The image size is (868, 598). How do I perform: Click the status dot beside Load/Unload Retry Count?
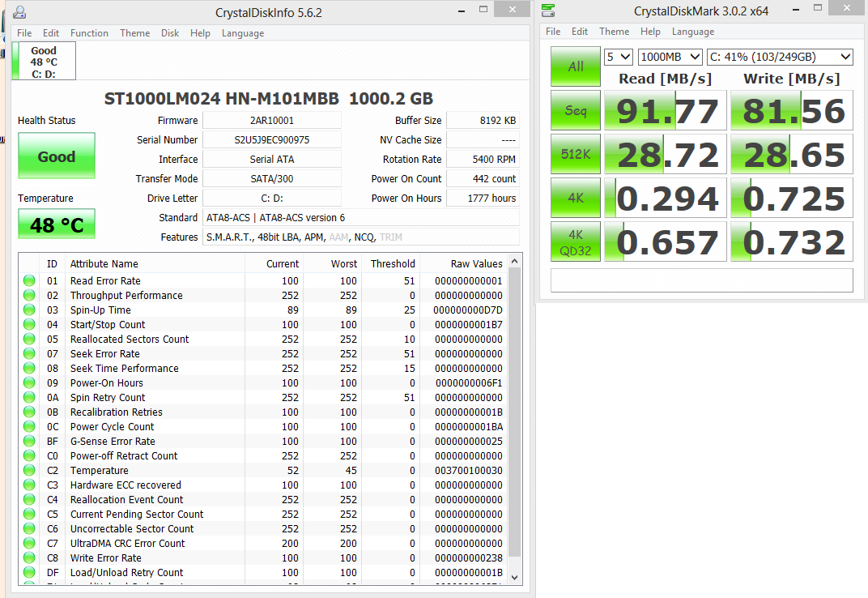29,573
